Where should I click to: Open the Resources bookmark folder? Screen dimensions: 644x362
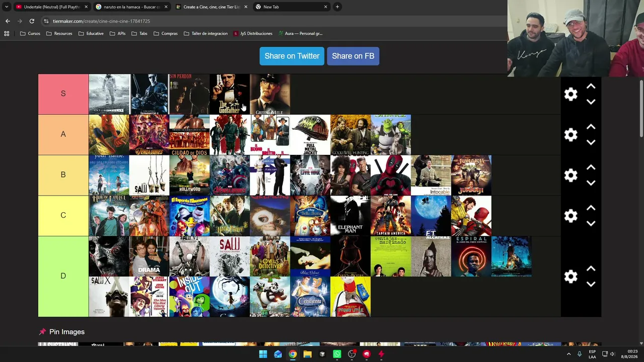pos(59,34)
